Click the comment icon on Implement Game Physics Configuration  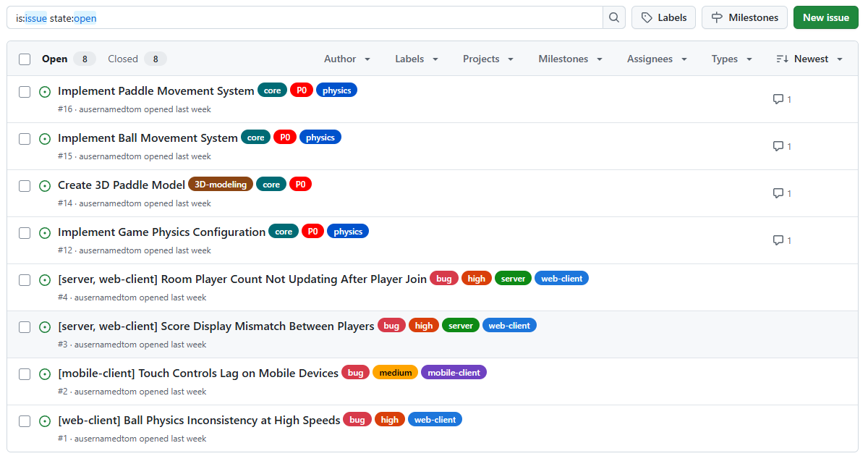[x=778, y=240]
